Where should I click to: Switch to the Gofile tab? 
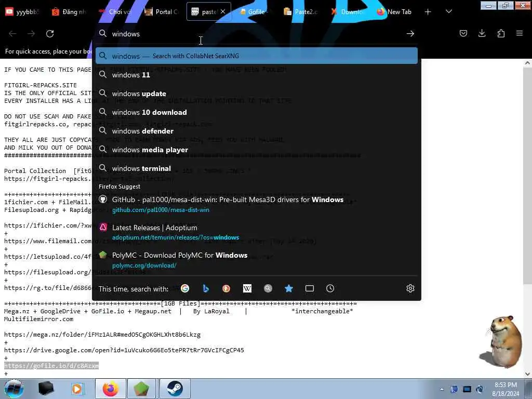tap(255, 11)
